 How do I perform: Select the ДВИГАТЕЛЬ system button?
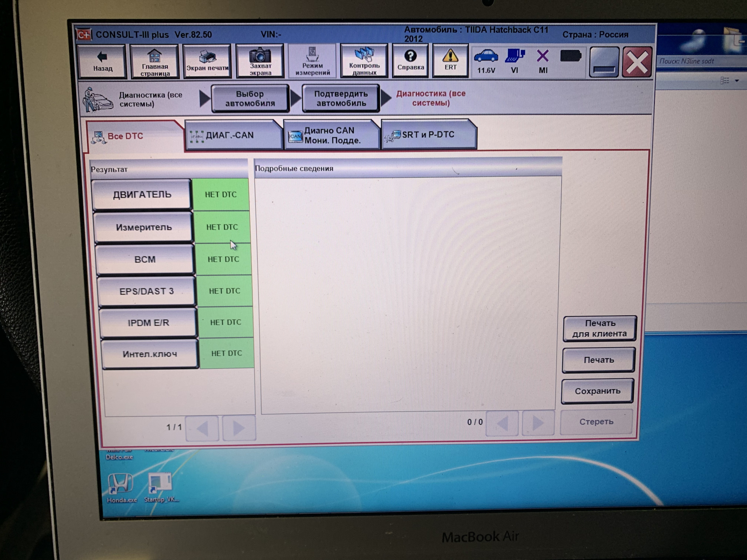click(142, 194)
